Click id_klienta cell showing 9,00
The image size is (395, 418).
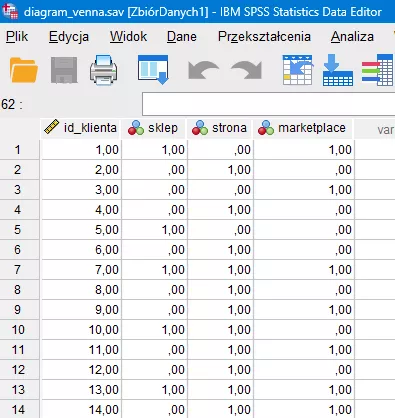81,310
